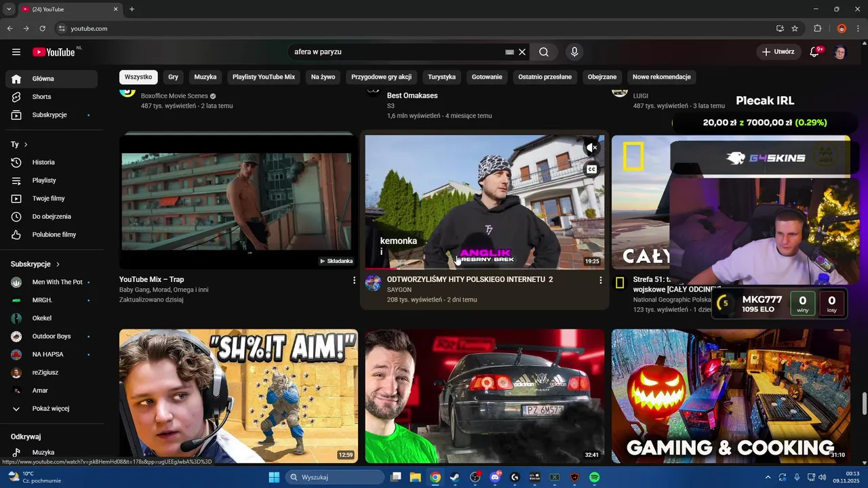Start voice search with the microphone
This screenshot has height=488, width=868.
coord(574,52)
